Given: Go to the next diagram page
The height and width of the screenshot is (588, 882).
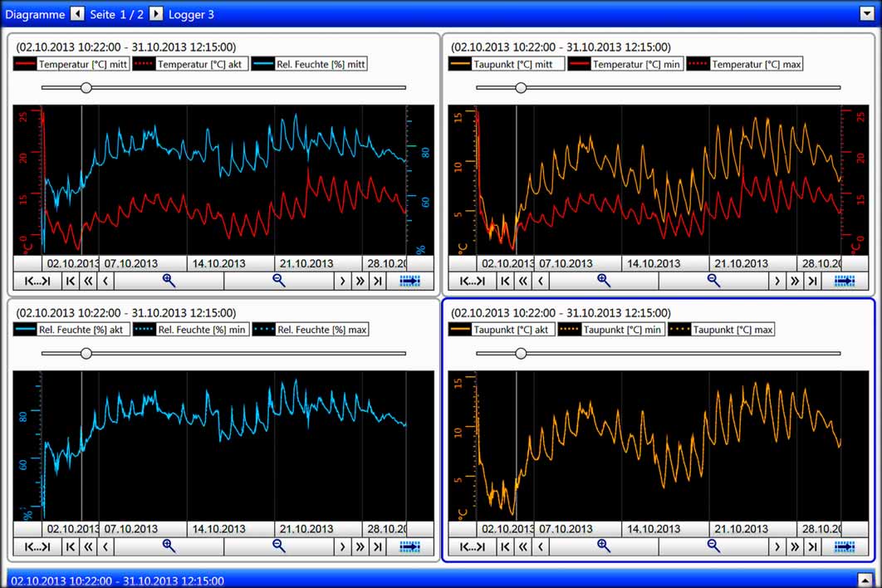Looking at the screenshot, I should tap(156, 14).
